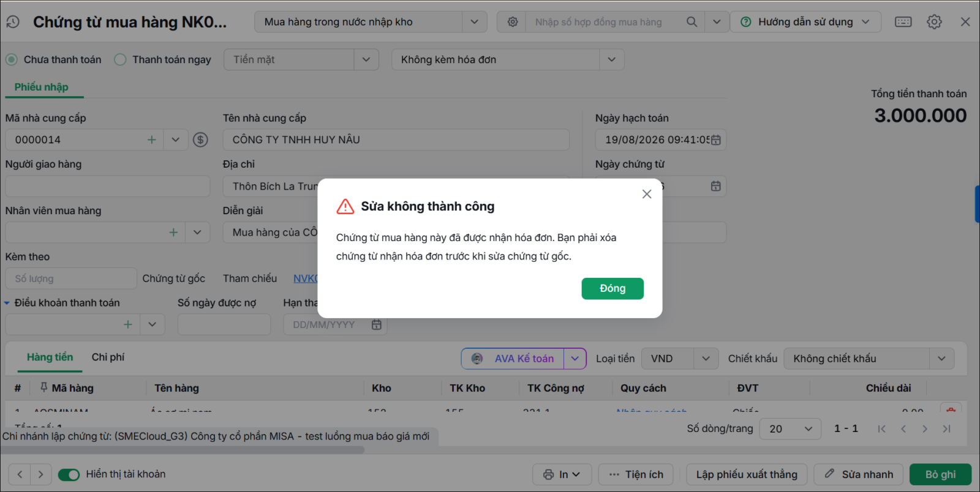Viewport: 980px width, 492px height.
Task: Click the Người giao hàng input field
Action: pyautogui.click(x=108, y=186)
